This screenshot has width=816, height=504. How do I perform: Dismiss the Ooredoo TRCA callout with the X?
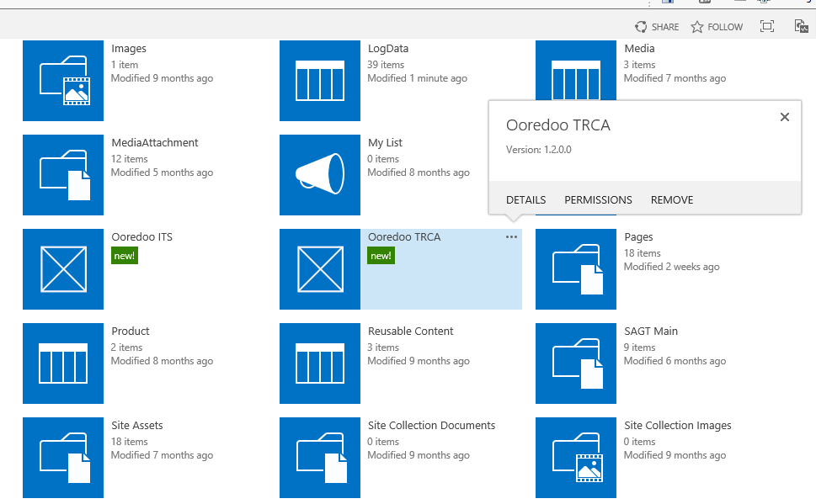pyautogui.click(x=784, y=117)
